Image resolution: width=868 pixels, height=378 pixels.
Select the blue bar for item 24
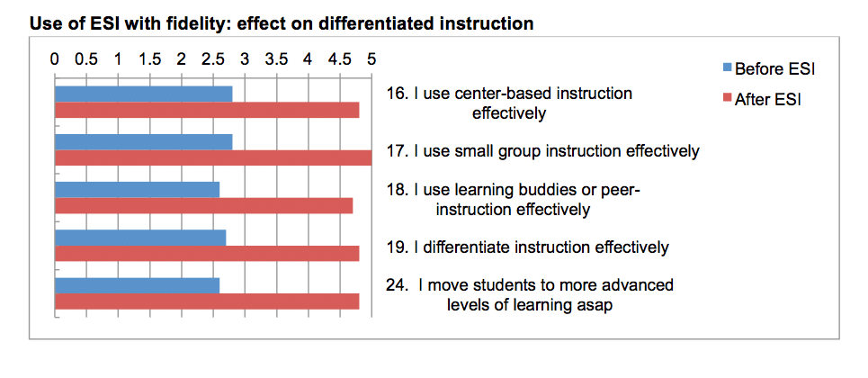click(x=138, y=285)
